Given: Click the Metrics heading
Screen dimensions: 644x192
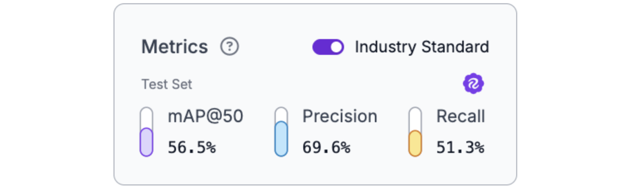Looking at the screenshot, I should [x=175, y=47].
